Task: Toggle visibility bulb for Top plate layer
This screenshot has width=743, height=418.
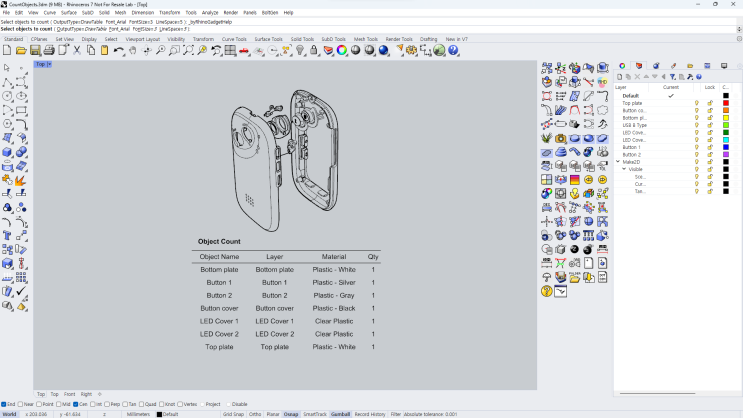Action: coord(697,103)
